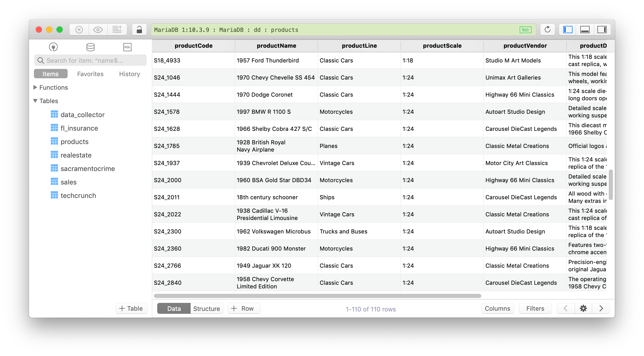
Task: Open the SQL query editor panel
Action: click(x=127, y=47)
